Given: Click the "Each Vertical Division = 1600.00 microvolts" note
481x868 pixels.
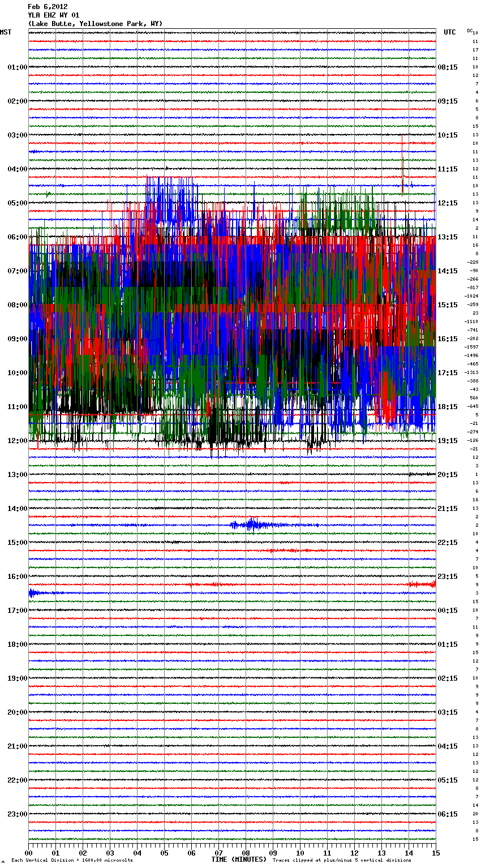Looking at the screenshot, I should tap(72, 861).
